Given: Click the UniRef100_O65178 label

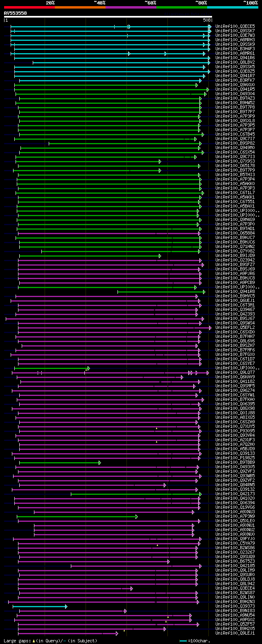Looking at the screenshot, I should (235, 166).
